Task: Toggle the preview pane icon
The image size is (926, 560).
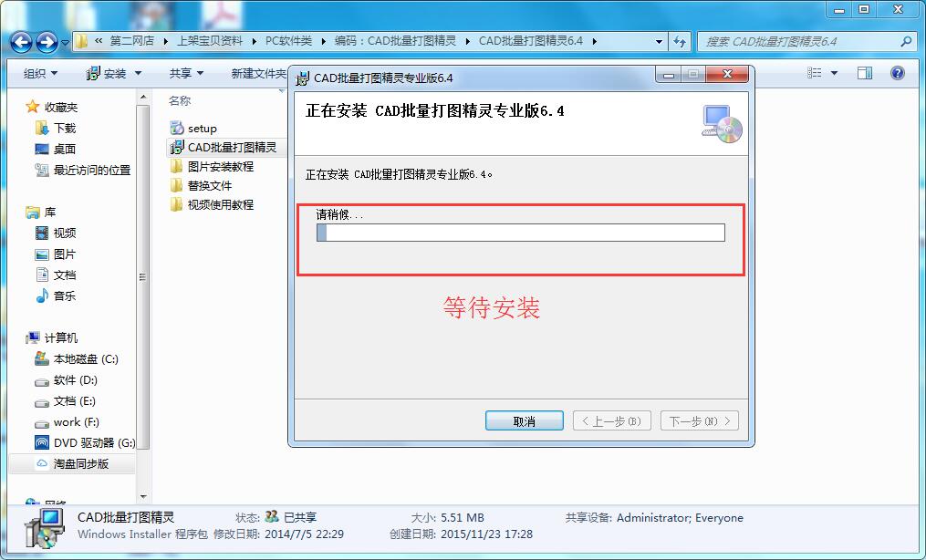Action: pyautogui.click(x=865, y=73)
